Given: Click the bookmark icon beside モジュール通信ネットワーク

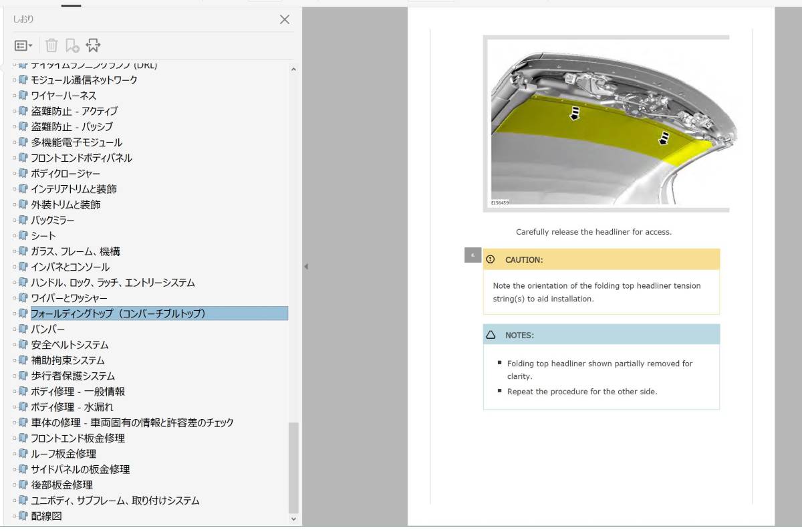Looking at the screenshot, I should [22, 80].
